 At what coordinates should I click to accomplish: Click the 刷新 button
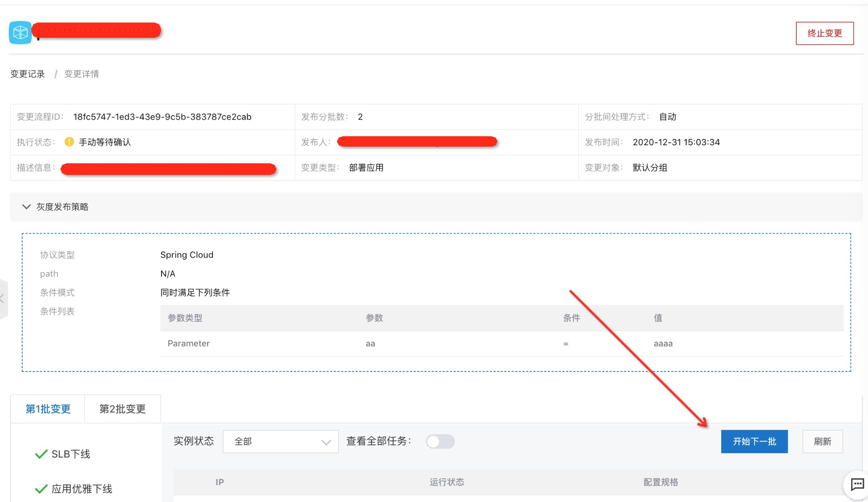coord(822,442)
